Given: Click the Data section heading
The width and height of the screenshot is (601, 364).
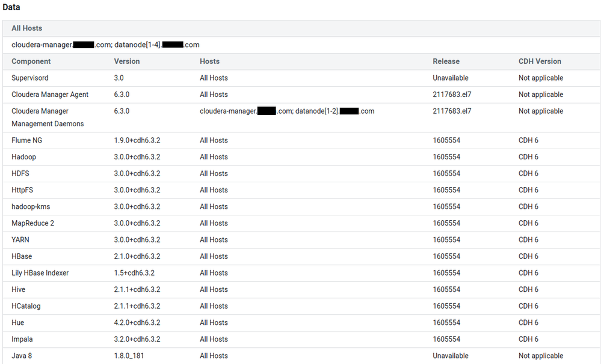Looking at the screenshot, I should pyautogui.click(x=11, y=7).
